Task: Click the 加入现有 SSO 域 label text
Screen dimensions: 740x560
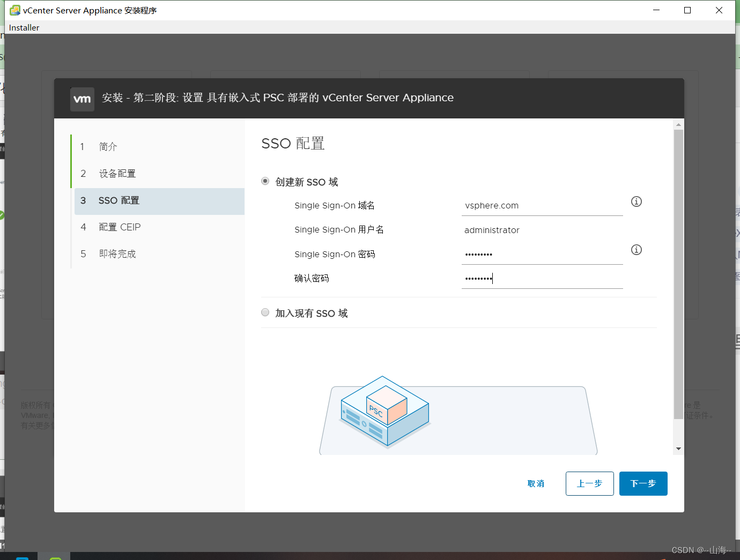Action: coord(312,313)
